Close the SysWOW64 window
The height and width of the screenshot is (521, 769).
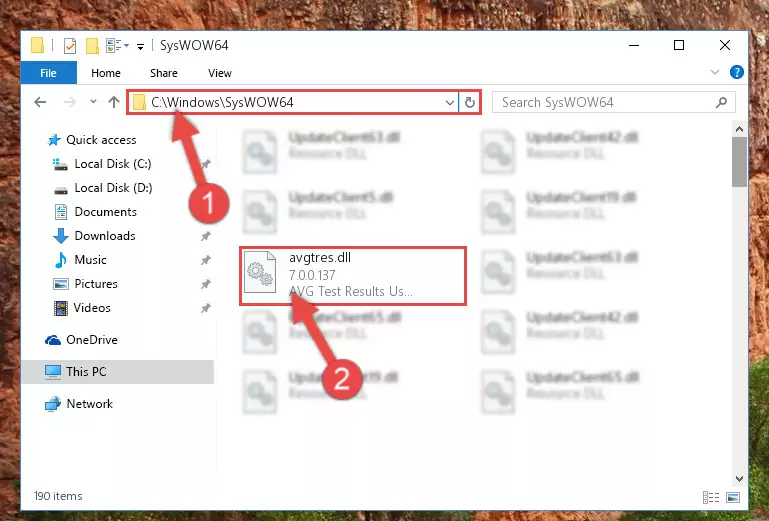click(x=724, y=46)
